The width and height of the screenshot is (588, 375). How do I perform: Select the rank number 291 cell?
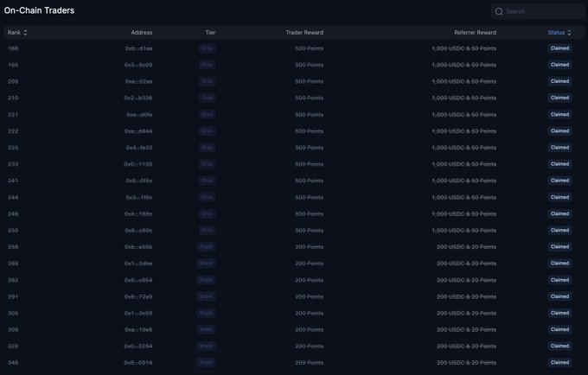coord(13,296)
